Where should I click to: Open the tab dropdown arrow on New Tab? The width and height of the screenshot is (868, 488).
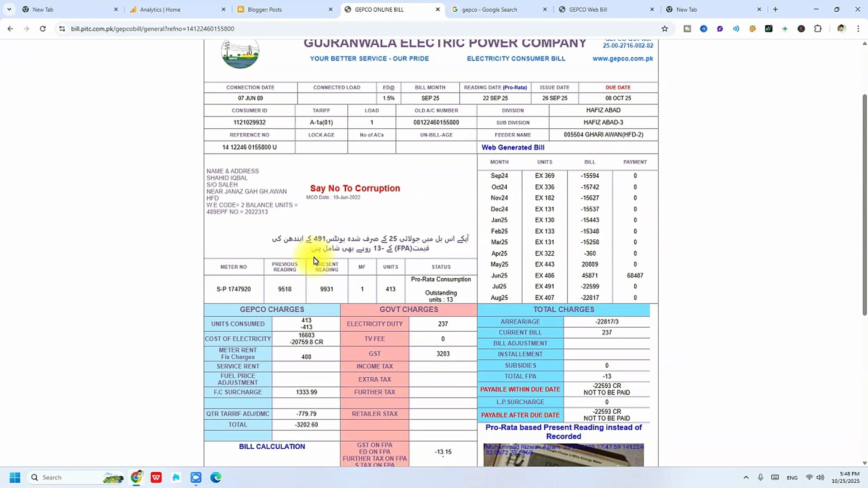click(9, 9)
